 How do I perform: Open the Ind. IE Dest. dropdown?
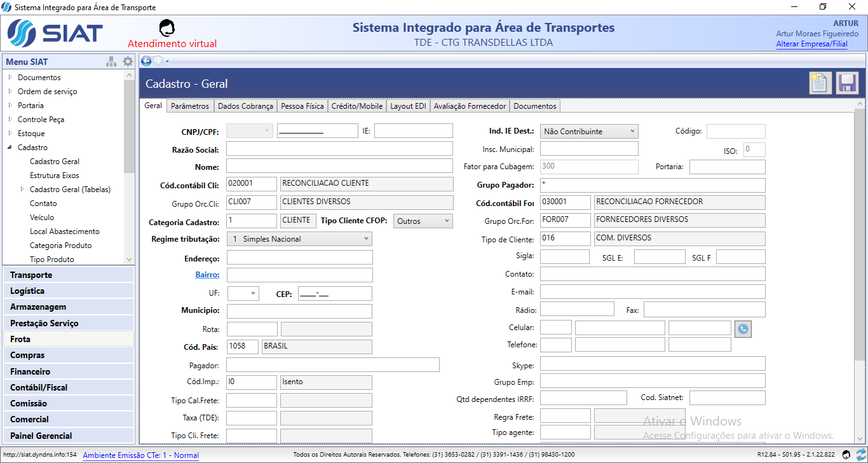point(588,132)
